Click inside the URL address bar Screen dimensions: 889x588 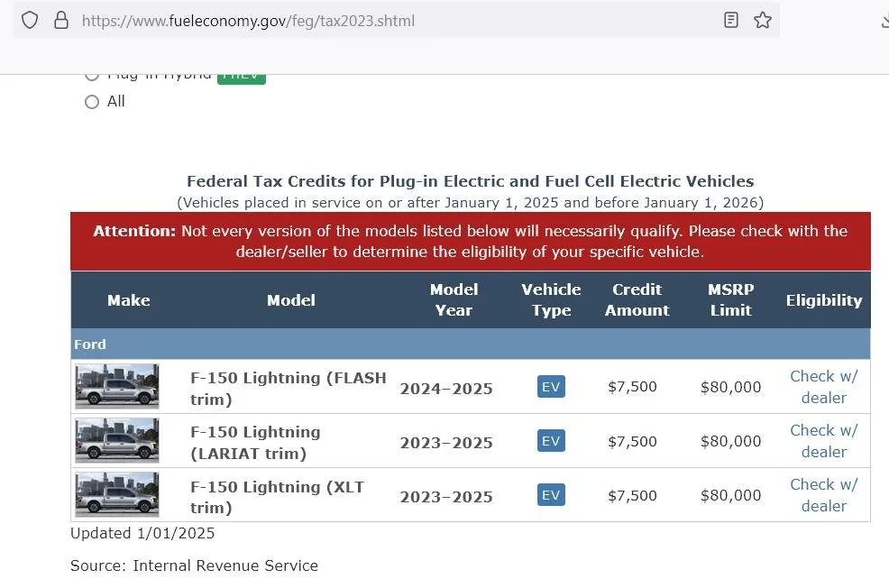coord(361,19)
